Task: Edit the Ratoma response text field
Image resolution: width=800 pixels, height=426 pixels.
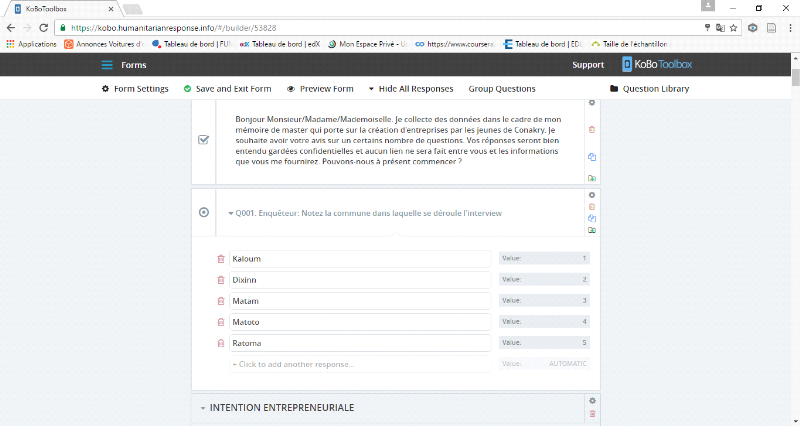Action: point(360,343)
